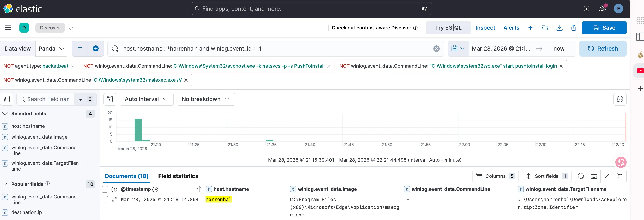Screen dimensions: 644x220
Task: Open the user avatar E menu
Action: coord(618,9)
